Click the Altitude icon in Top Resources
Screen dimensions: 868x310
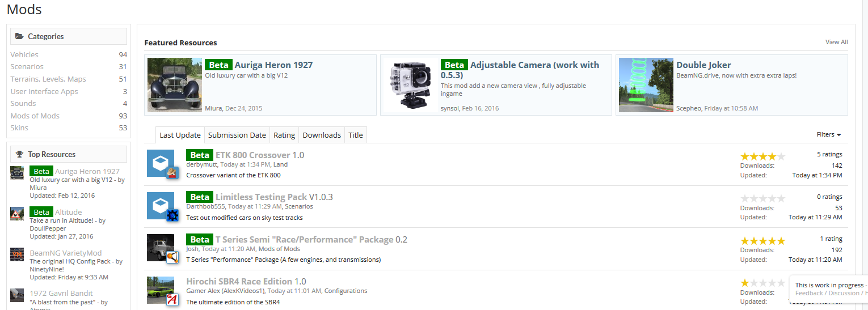[x=17, y=214]
